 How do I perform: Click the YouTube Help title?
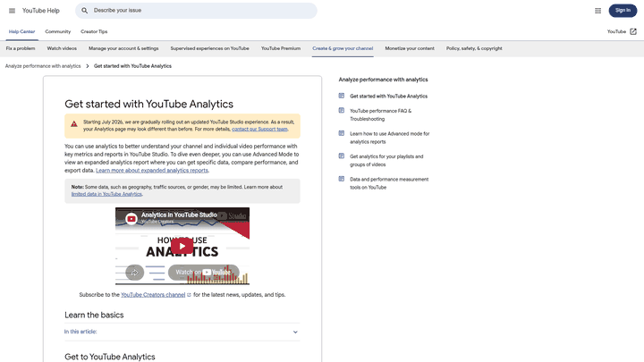point(40,11)
